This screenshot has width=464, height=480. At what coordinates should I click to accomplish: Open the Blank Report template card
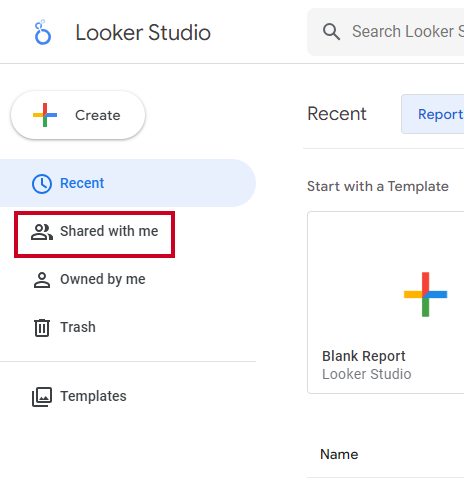[386, 302]
